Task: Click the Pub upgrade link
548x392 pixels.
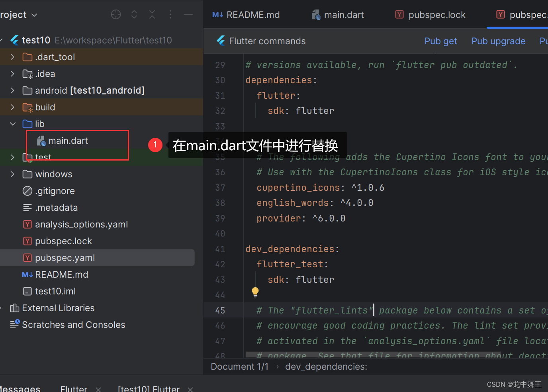Action: coord(498,41)
